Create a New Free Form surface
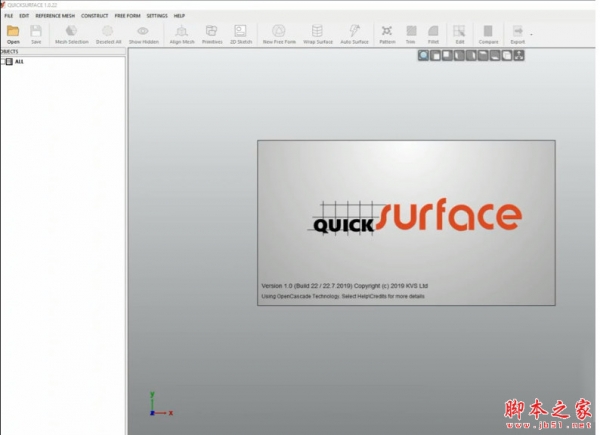Viewport: 600px width, 435px height. (x=279, y=34)
